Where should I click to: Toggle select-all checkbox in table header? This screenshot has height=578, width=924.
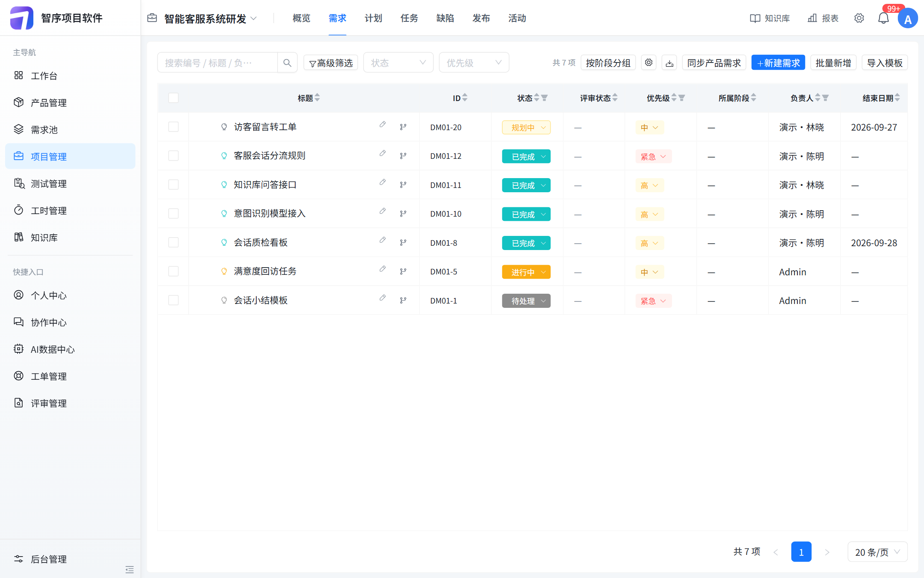[x=173, y=98]
